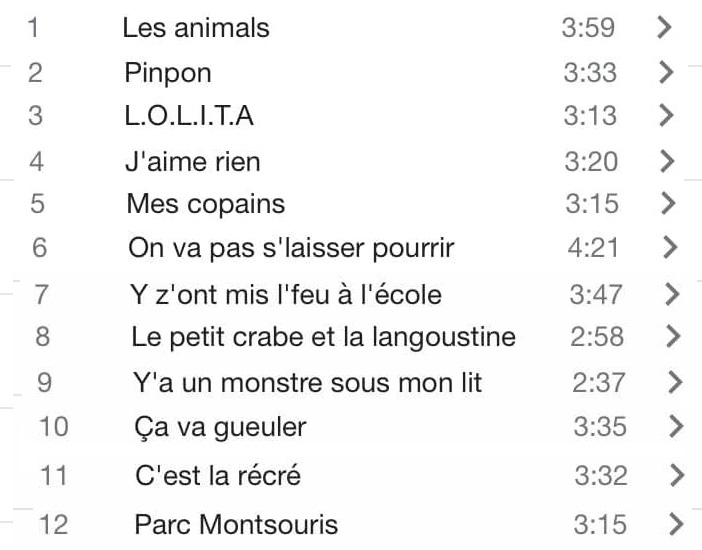Choose track number 6 in the list
Image resolution: width=702 pixels, height=550 pixels.
click(x=39, y=247)
